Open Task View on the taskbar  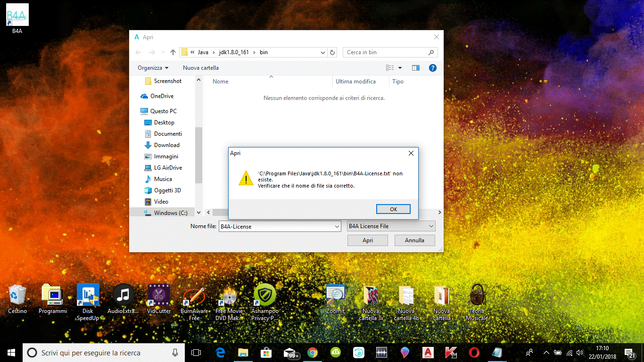pos(196,353)
